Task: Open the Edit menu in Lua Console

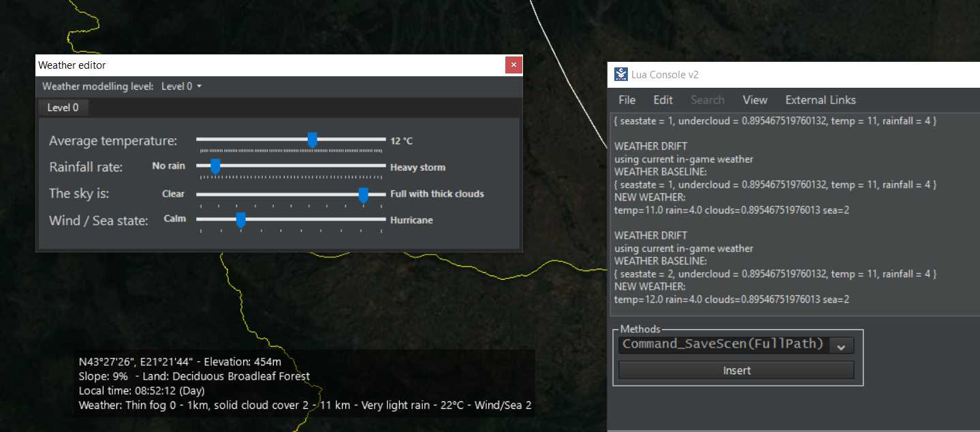Action: [x=663, y=100]
